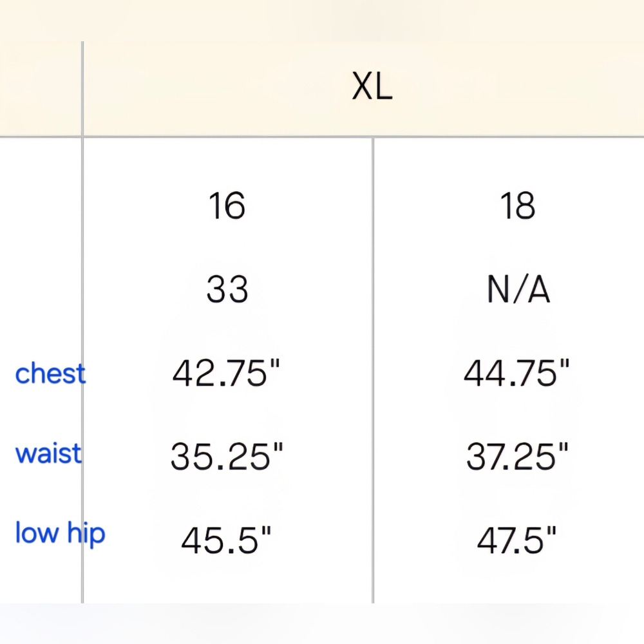The image size is (644, 644).
Task: Select the size 18 cell
Action: click(x=518, y=206)
